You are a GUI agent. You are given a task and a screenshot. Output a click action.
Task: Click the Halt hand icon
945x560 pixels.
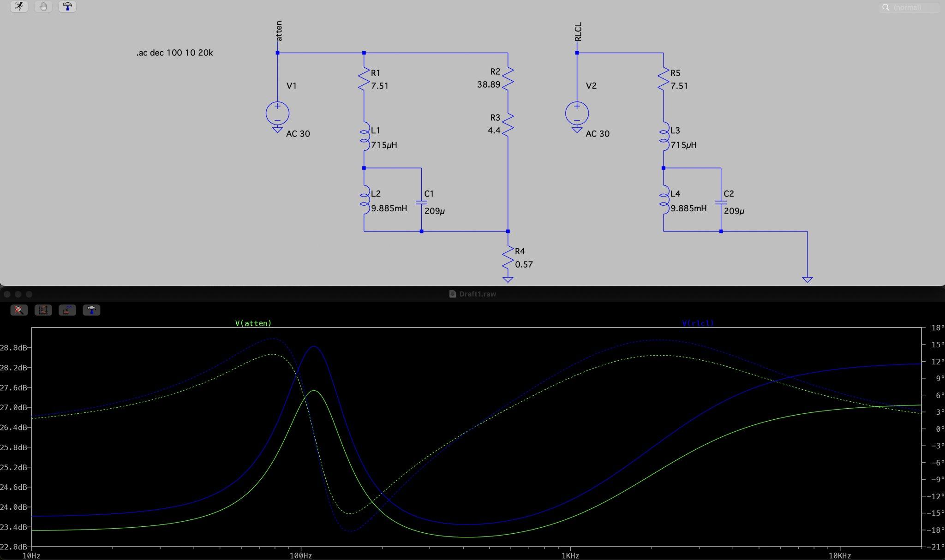[43, 6]
